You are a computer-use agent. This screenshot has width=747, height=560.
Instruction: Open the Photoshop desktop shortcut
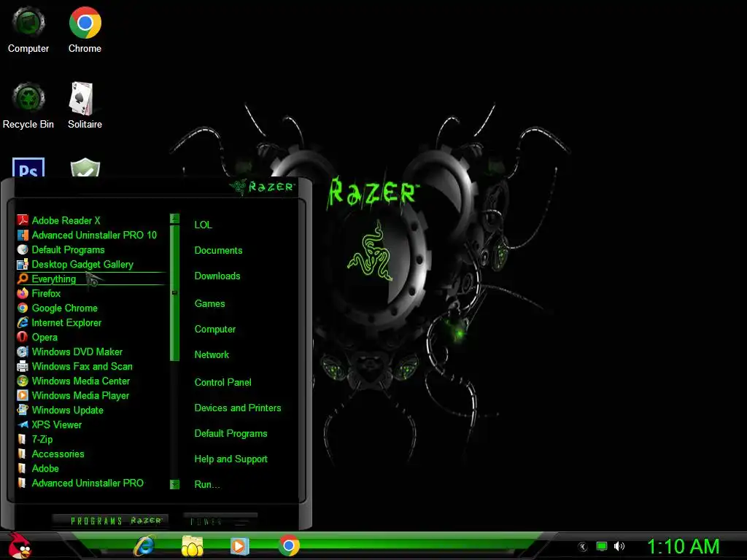(x=28, y=168)
